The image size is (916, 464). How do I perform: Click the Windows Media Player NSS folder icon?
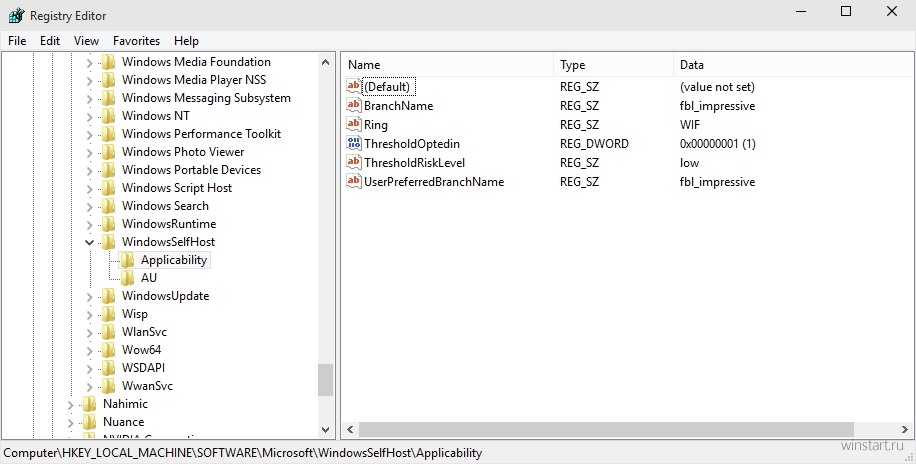pos(109,80)
